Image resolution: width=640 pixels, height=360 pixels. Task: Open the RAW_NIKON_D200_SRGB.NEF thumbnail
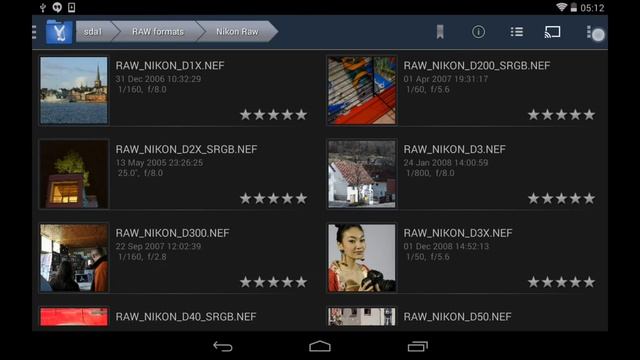362,90
